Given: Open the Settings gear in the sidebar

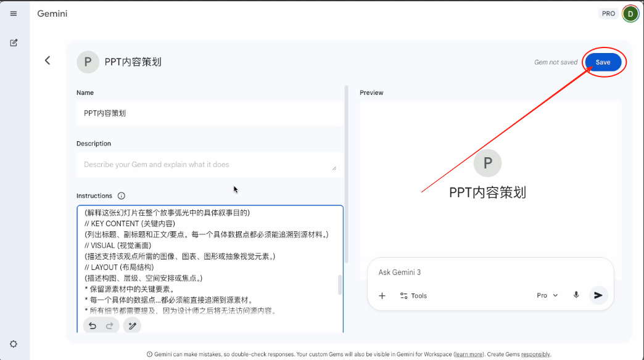Looking at the screenshot, I should (x=13, y=344).
